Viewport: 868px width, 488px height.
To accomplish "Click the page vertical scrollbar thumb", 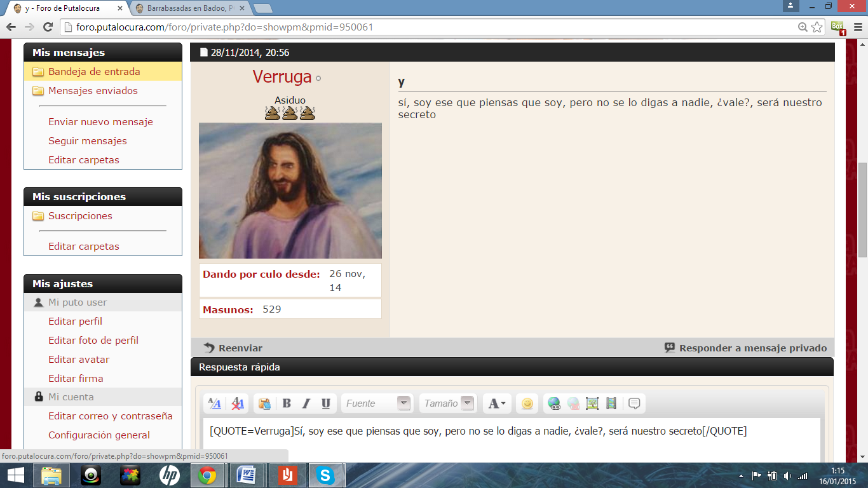I will click(x=862, y=210).
